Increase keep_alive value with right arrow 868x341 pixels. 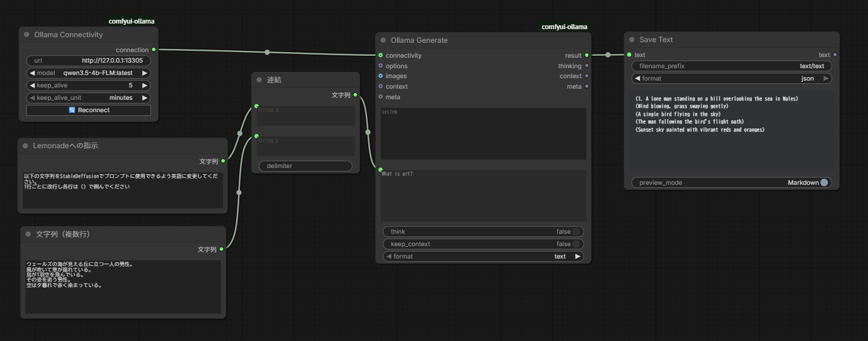(145, 85)
